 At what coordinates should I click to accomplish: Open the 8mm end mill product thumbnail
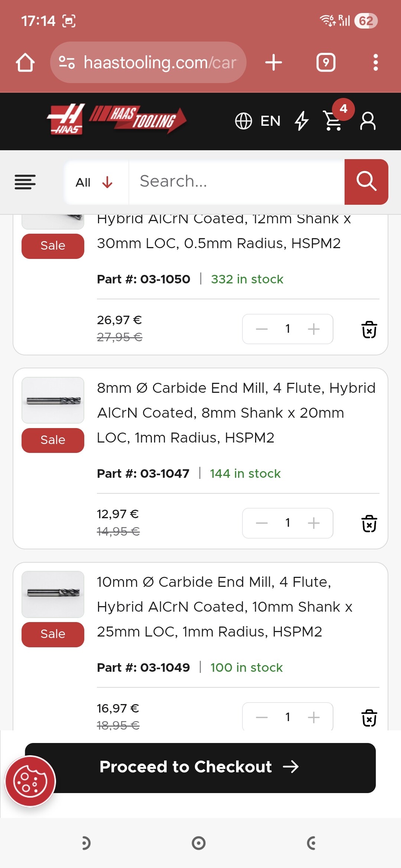tap(53, 400)
